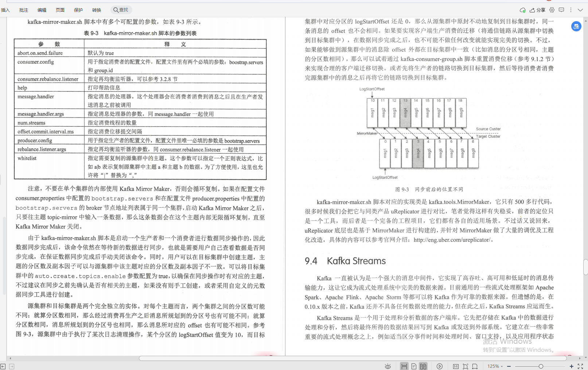This screenshot has height=370, width=588.
Task: Open the 125% zoom level dropdown
Action: coord(495,366)
